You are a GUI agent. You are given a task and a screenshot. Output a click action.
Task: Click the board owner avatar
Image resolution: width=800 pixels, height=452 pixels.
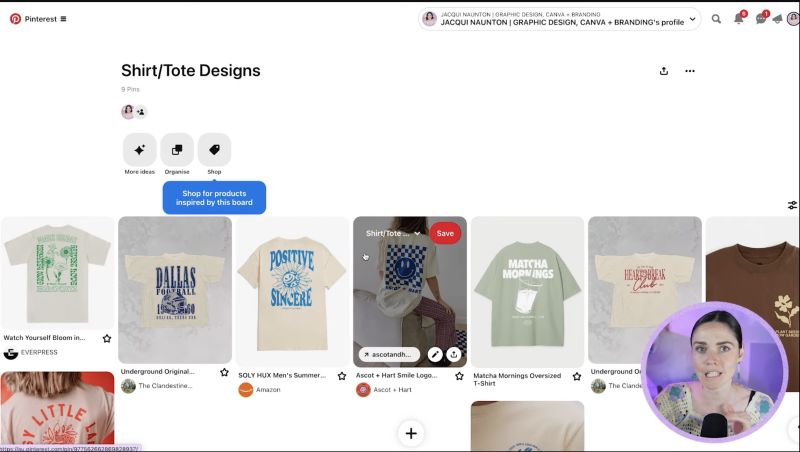tap(128, 112)
